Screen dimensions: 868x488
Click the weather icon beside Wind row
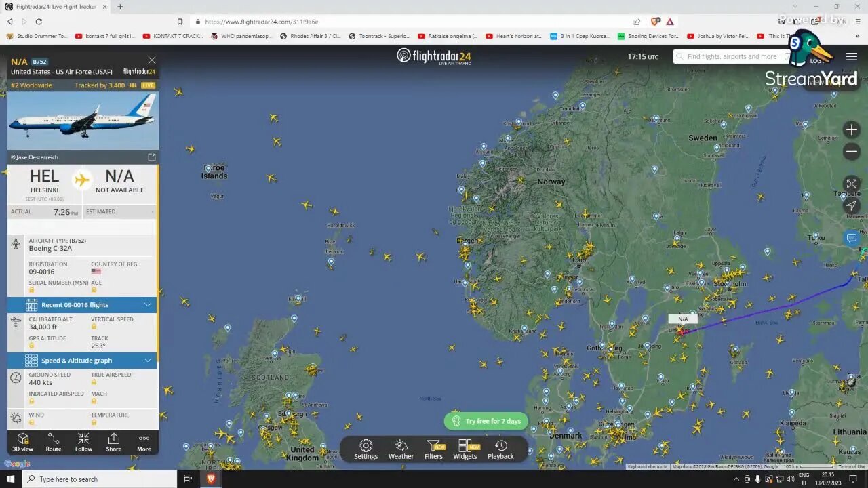(16, 418)
